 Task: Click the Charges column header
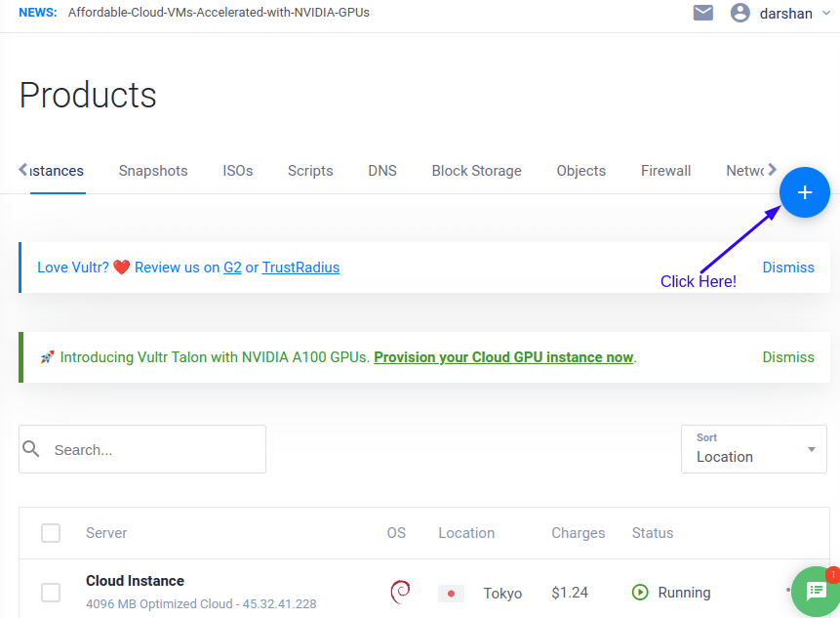(578, 533)
